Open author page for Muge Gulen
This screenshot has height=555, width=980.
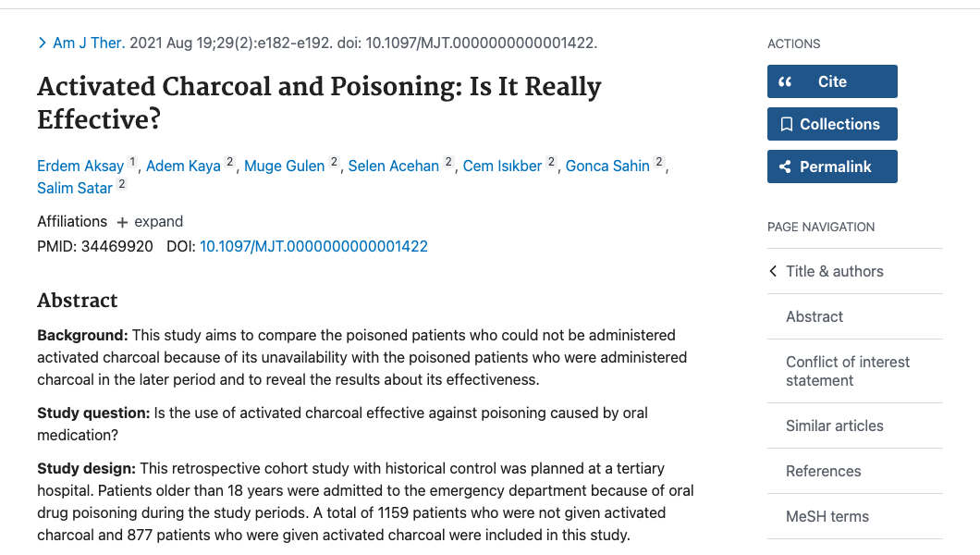click(284, 166)
